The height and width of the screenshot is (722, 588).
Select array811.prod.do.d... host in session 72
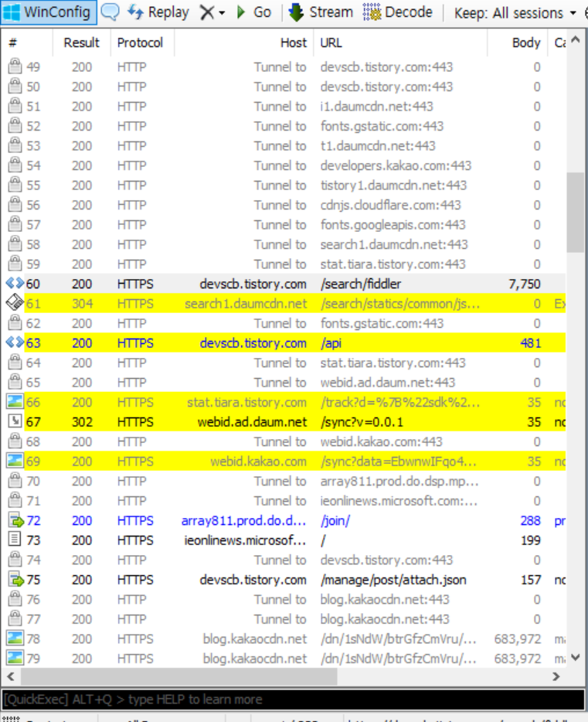pos(244,520)
